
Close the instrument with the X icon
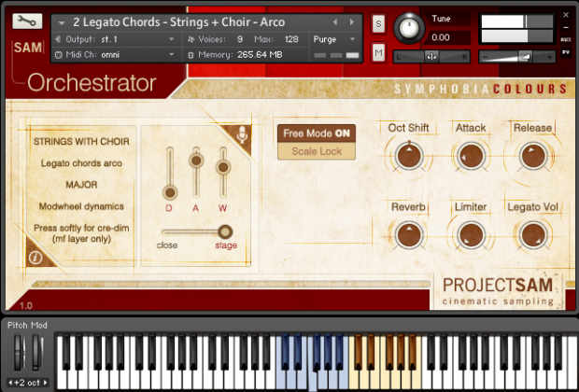click(566, 15)
